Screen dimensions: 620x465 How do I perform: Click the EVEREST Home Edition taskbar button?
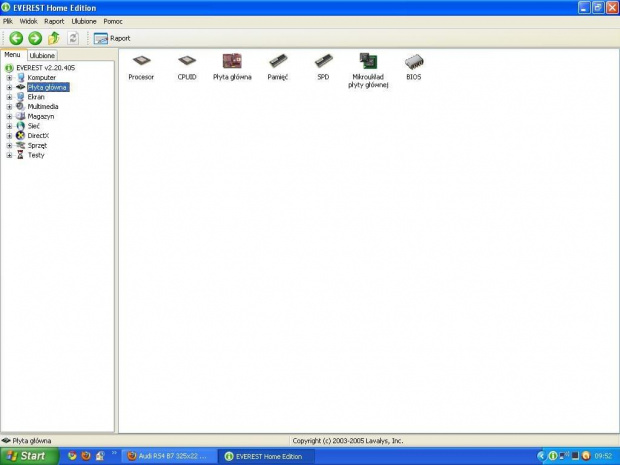pos(267,456)
